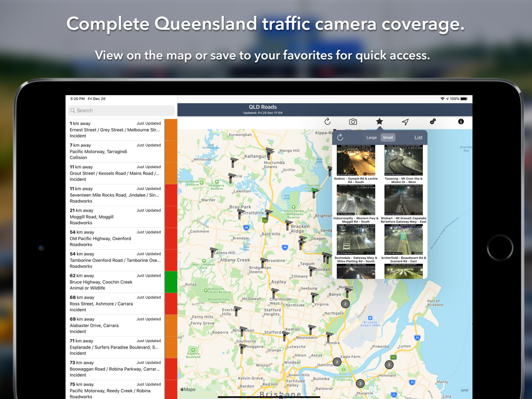The width and height of the screenshot is (532, 399).
Task: Open Boowaggan Road / Robina Parkway incident
Action: (121, 369)
